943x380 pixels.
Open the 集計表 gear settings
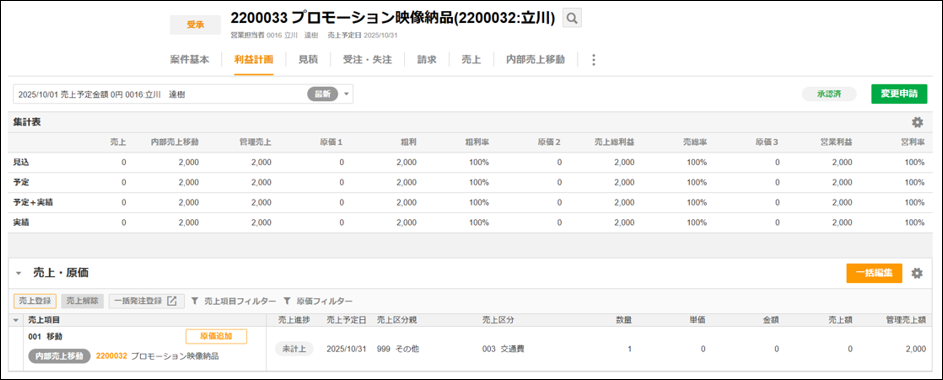917,122
